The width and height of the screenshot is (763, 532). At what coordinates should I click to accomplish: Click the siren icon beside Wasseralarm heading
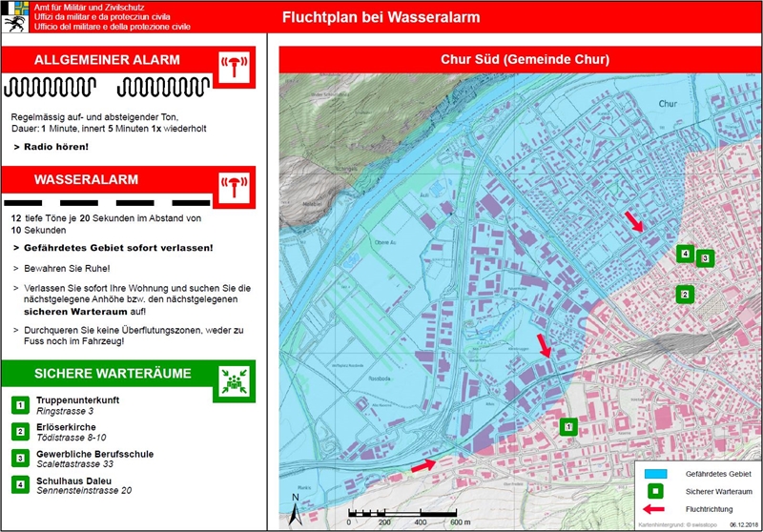pyautogui.click(x=234, y=185)
